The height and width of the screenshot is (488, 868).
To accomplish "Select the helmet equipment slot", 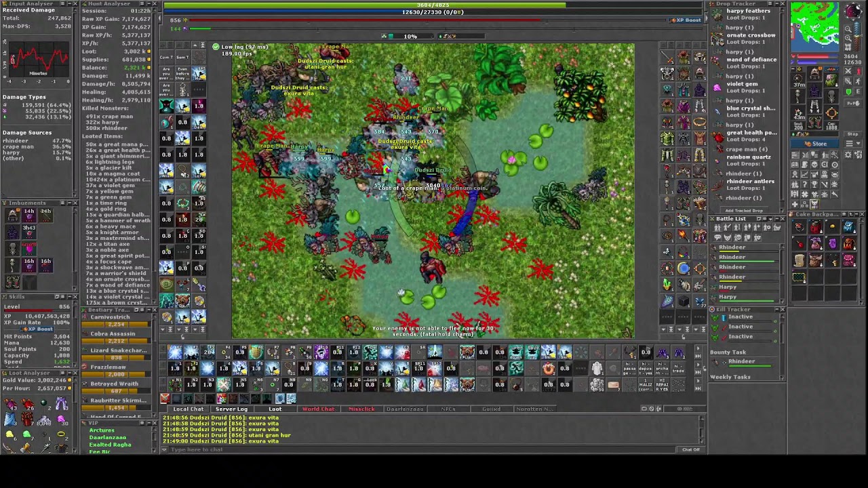I will (814, 73).
